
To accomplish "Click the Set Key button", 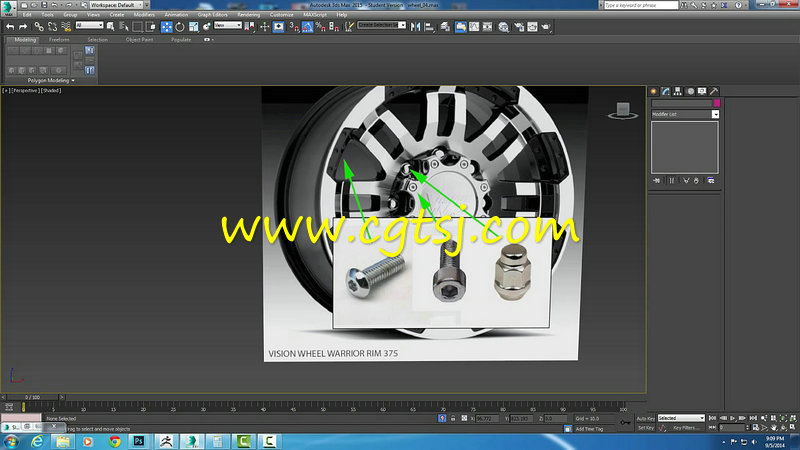I will pyautogui.click(x=645, y=428).
